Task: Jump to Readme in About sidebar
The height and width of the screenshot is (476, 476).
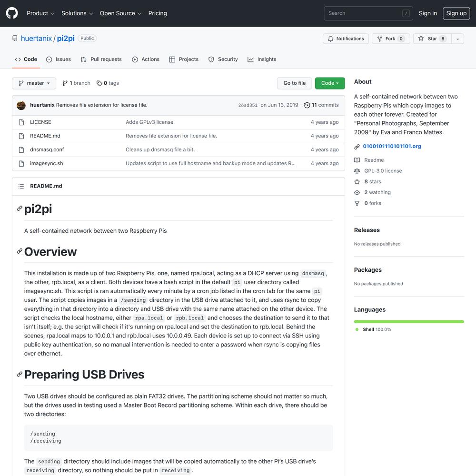Action: [369, 160]
